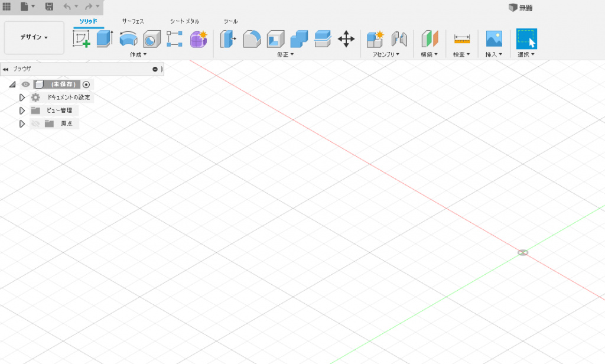Click the 無題 document title
Screen dimensions: 605x364
525,8
